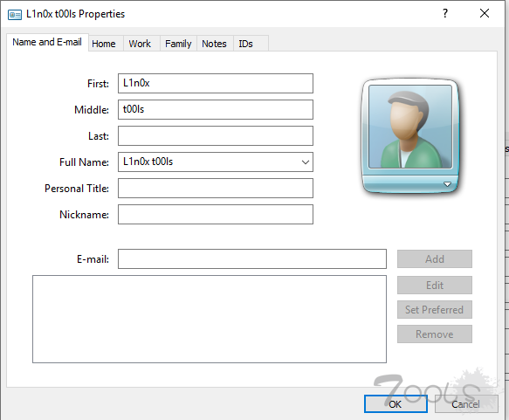
Task: Open the IDs tab
Action: pyautogui.click(x=245, y=44)
